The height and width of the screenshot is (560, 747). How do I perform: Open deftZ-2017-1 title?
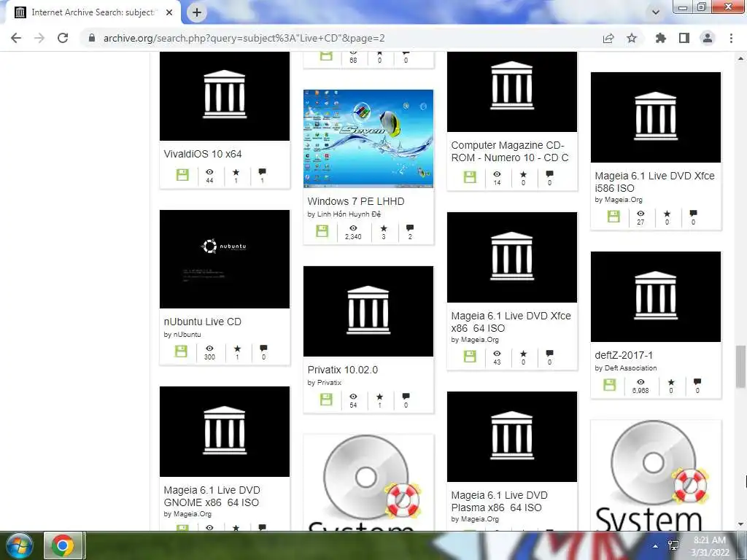(624, 355)
